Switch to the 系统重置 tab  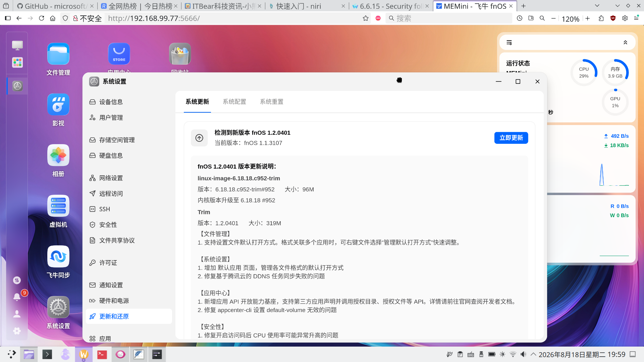coord(272,102)
